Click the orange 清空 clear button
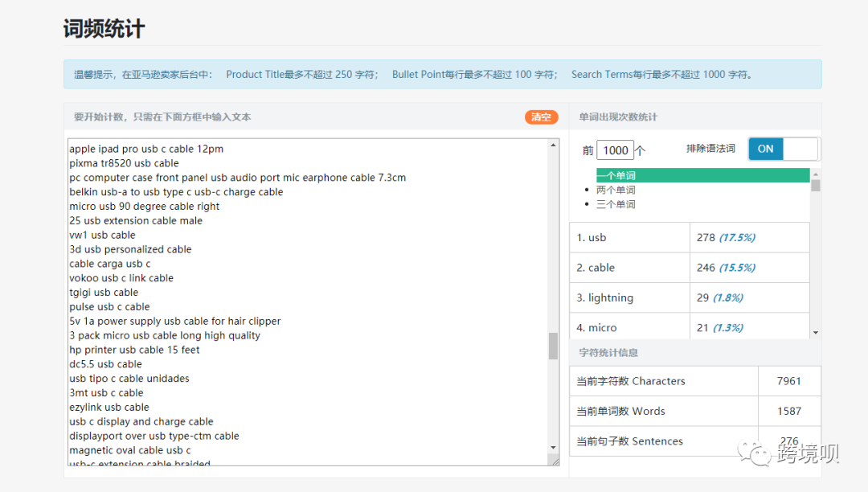 [541, 117]
